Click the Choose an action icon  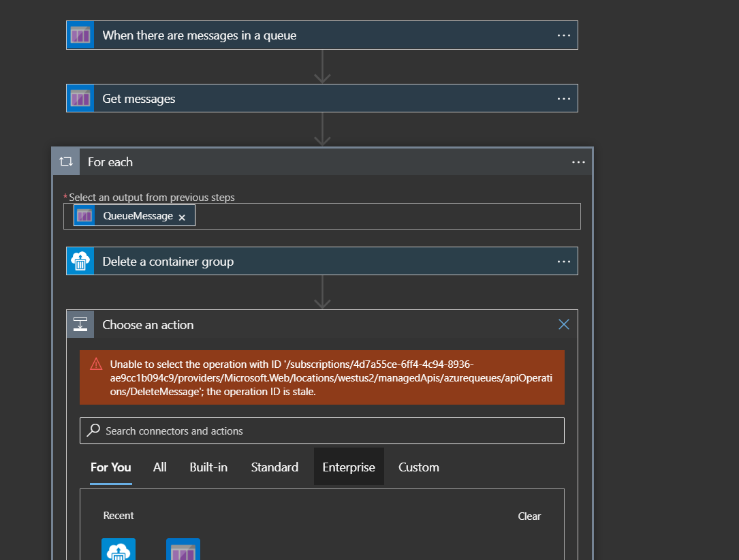tap(80, 324)
